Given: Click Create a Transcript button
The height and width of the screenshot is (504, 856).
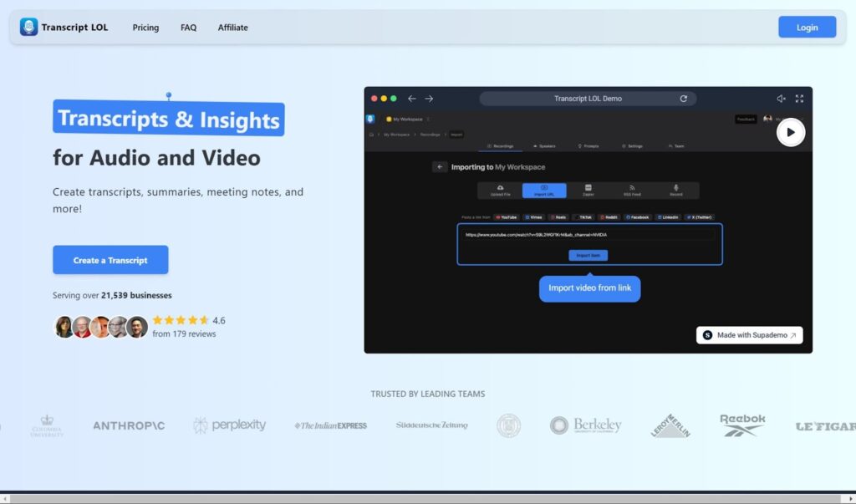Looking at the screenshot, I should point(110,260).
